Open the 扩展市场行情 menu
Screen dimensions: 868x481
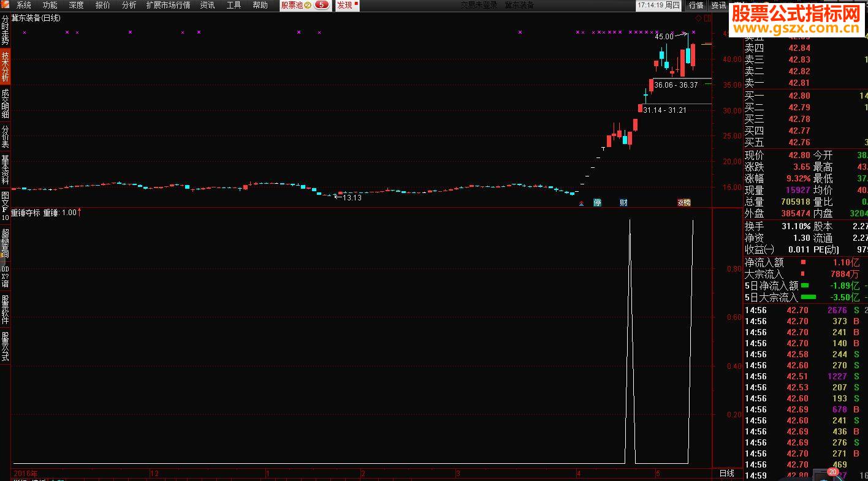tap(168, 5)
